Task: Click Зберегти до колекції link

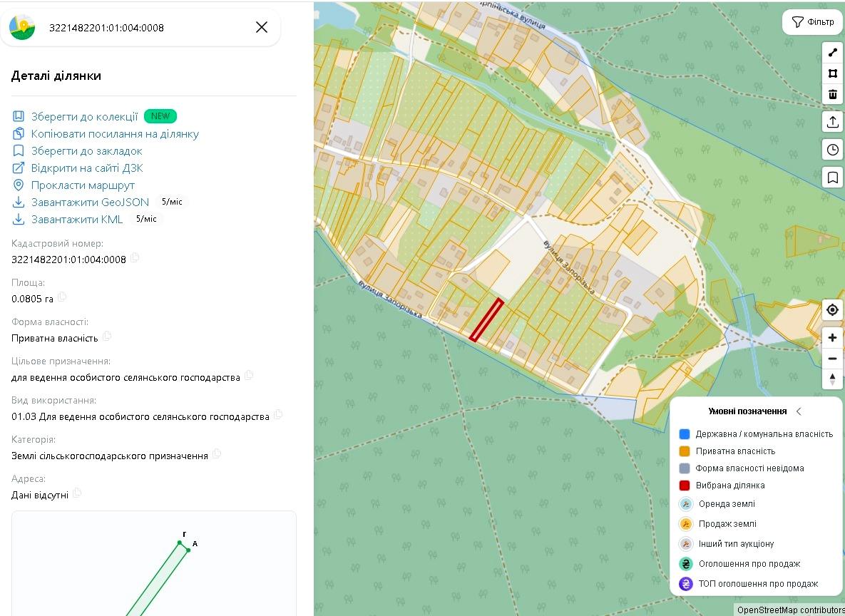Action: [x=85, y=116]
